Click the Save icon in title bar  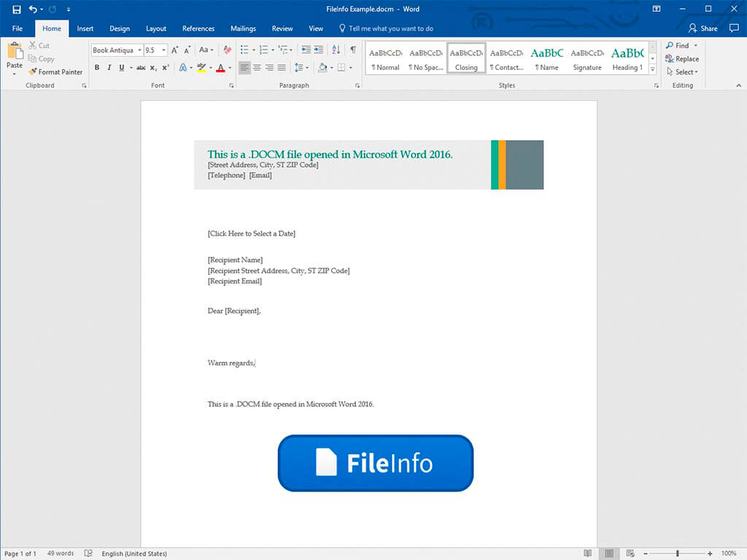coord(16,9)
